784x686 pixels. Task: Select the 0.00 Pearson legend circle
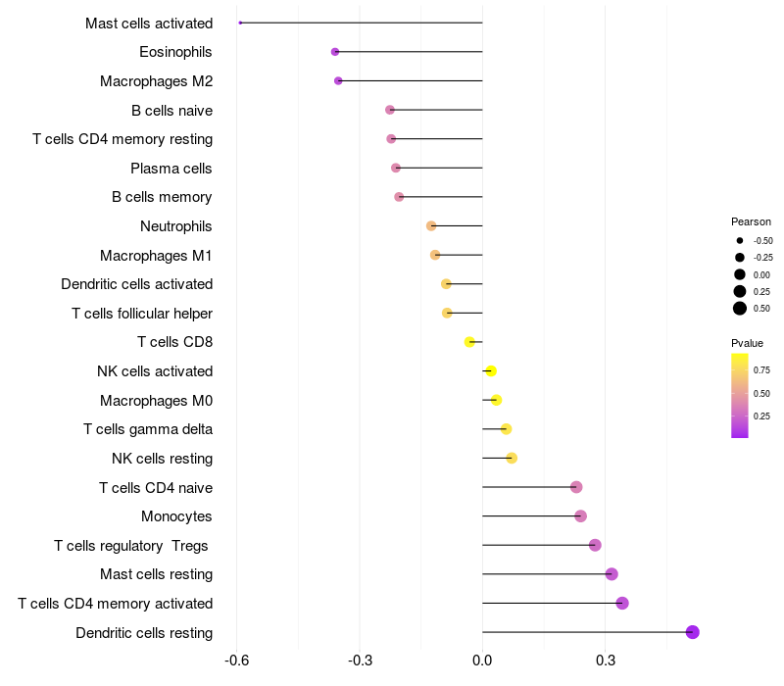click(740, 274)
